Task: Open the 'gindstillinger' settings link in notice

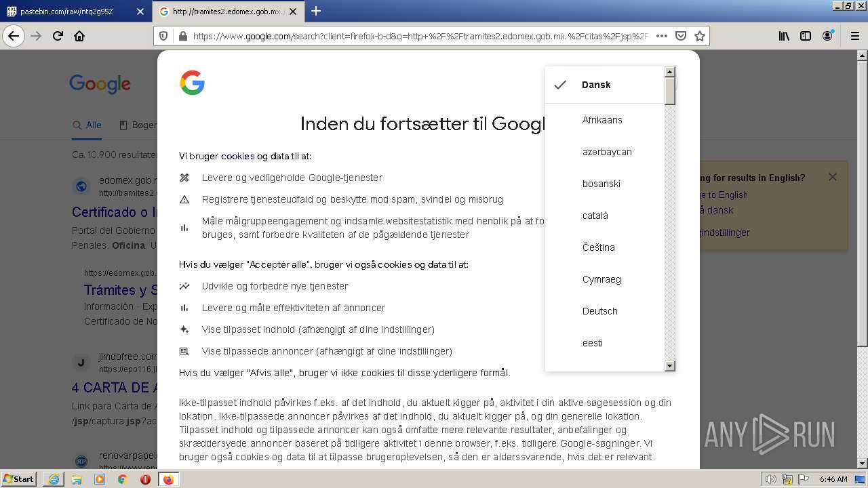Action: 725,232
